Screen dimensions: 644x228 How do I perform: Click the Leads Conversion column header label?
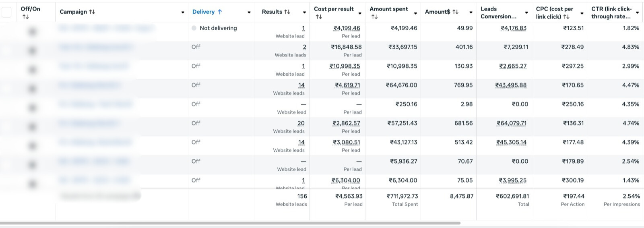(498, 12)
